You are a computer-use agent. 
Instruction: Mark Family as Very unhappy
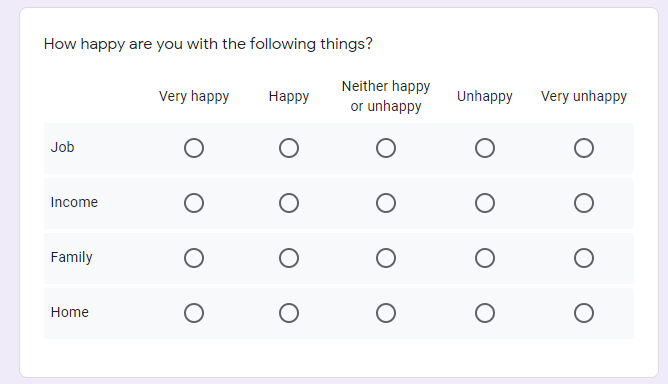[x=584, y=258]
